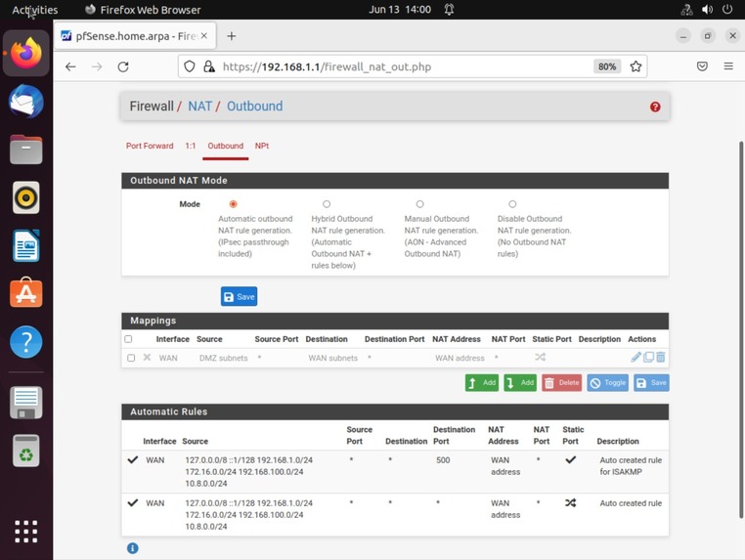Click the disabled X icon on WAN mapping
745x560 pixels.
tap(147, 357)
